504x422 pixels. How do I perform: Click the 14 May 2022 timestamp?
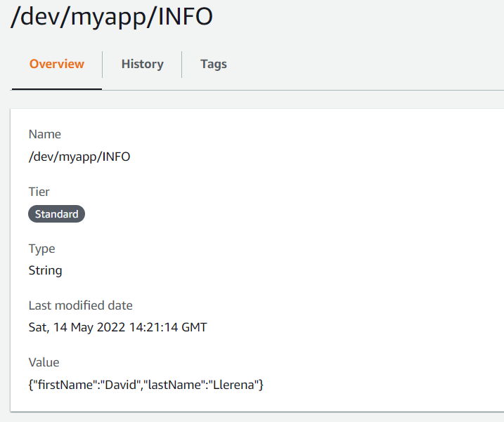[x=91, y=327]
